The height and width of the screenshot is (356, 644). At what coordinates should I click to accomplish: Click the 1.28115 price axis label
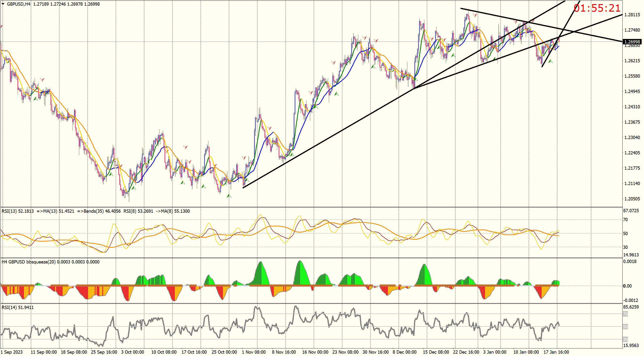click(x=632, y=15)
